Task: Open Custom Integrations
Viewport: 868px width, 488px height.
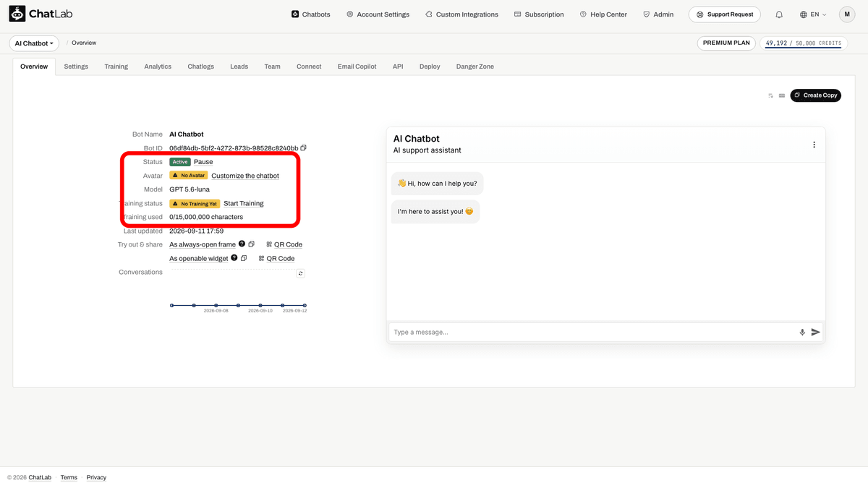Action: point(461,14)
